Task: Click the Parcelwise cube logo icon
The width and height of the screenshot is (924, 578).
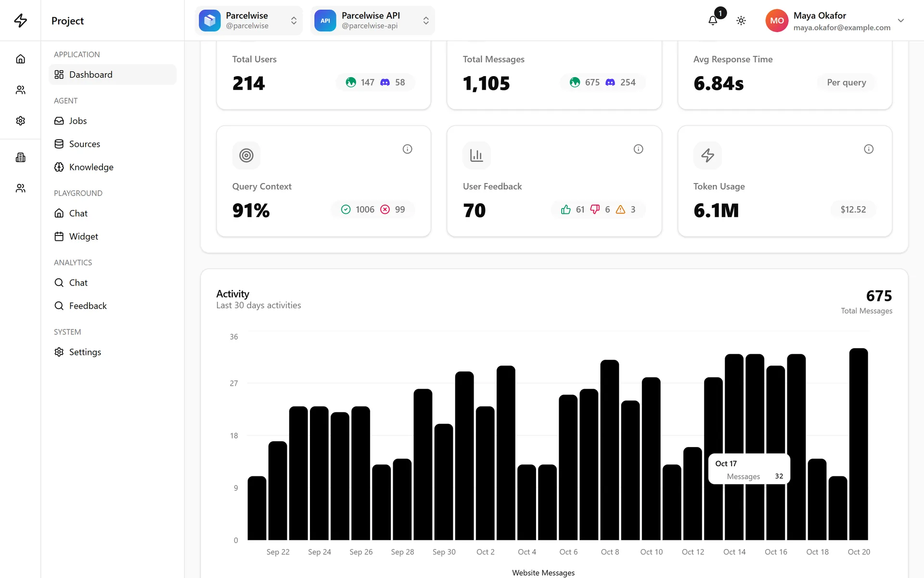Action: [x=210, y=20]
